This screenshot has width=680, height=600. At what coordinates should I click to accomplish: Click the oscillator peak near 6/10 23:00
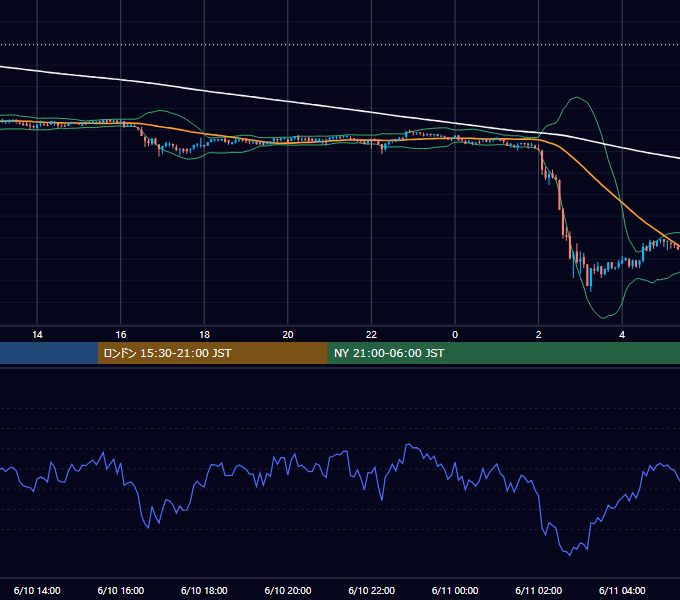[408, 445]
